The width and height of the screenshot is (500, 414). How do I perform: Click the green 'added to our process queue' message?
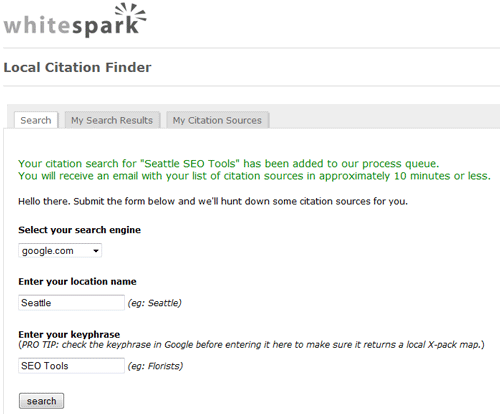pos(229,164)
